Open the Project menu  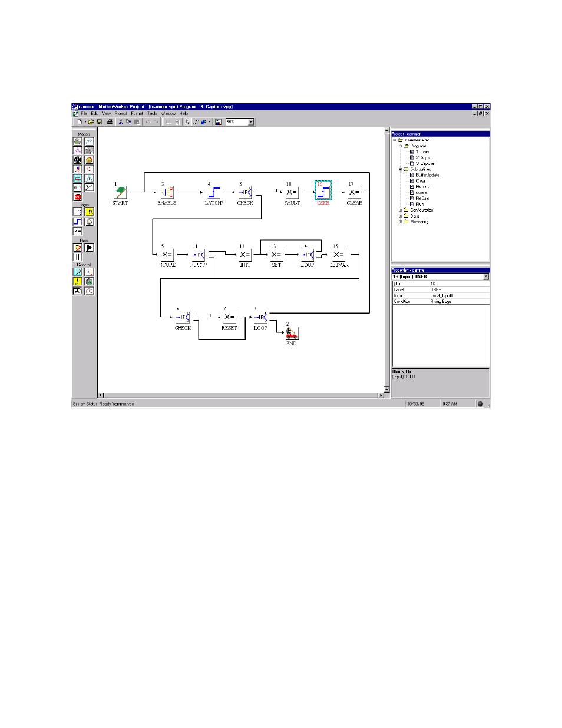coord(121,114)
